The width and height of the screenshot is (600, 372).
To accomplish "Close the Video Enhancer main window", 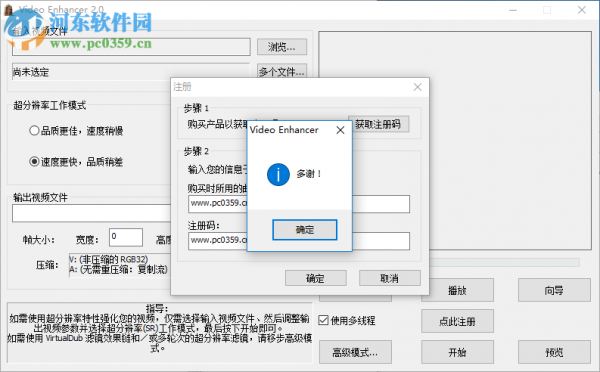I will 582,10.
